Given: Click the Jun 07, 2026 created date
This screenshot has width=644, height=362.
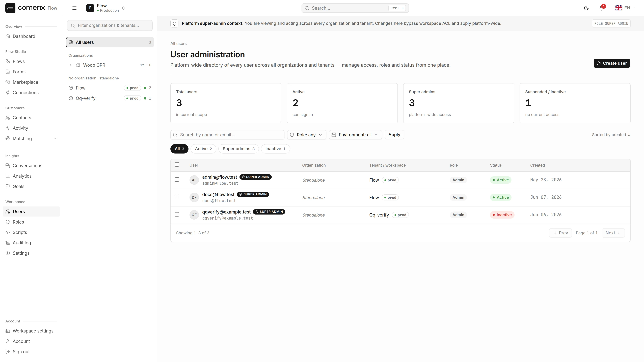Looking at the screenshot, I should click(546, 197).
